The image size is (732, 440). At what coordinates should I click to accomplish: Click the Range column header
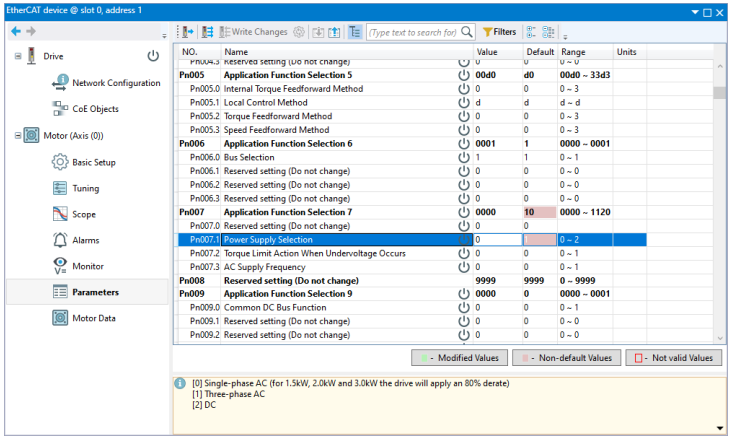pyautogui.click(x=584, y=52)
